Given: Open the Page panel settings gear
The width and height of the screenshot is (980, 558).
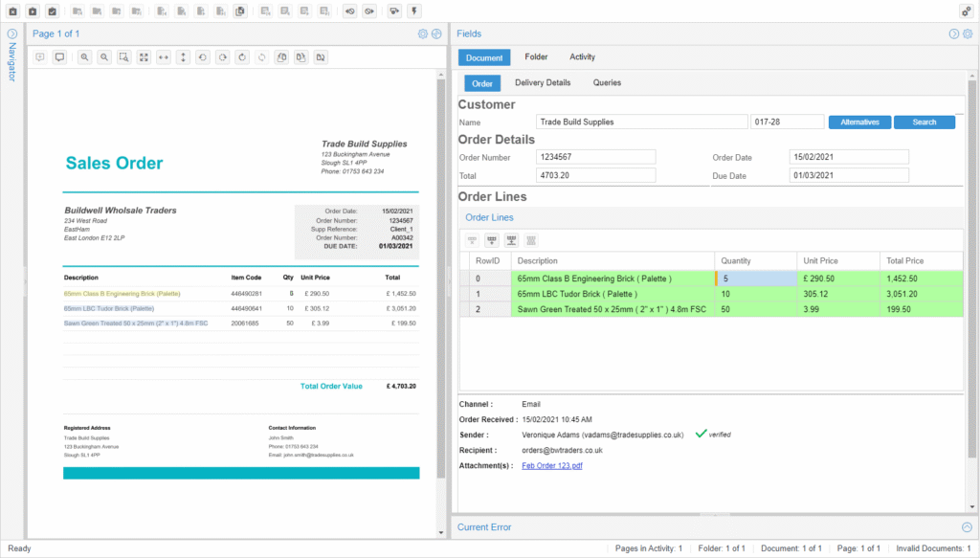Looking at the screenshot, I should coord(423,33).
